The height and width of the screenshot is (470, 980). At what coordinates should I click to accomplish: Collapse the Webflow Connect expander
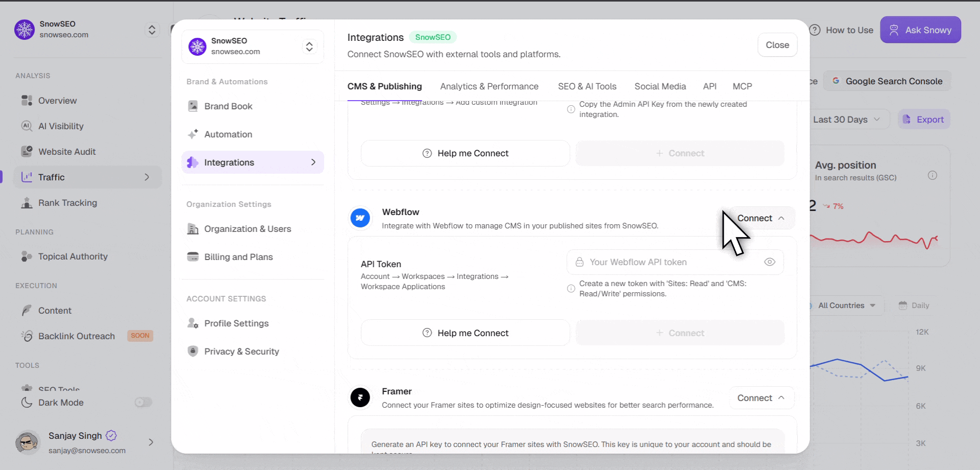(761, 218)
